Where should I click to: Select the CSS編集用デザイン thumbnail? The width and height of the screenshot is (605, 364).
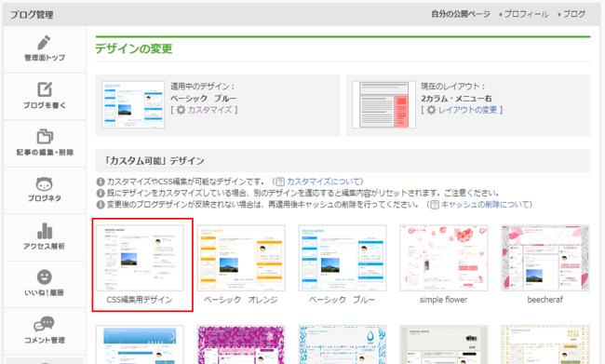pyautogui.click(x=140, y=258)
